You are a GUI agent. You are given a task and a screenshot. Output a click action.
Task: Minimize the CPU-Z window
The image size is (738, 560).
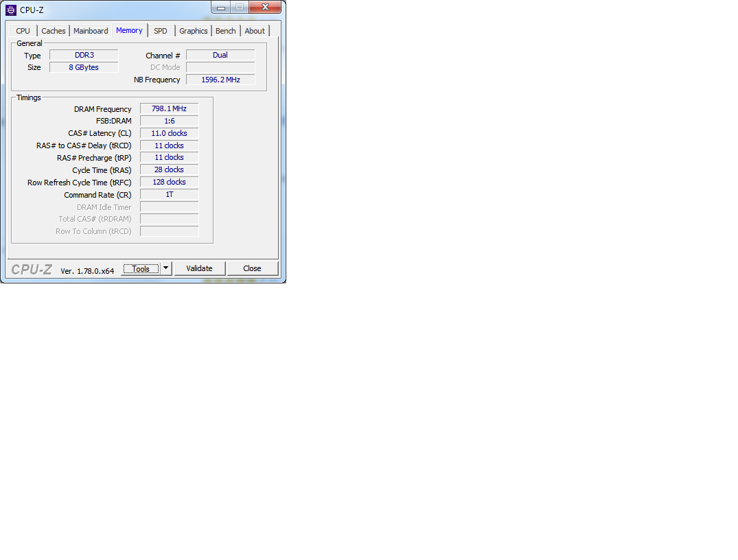coord(221,7)
